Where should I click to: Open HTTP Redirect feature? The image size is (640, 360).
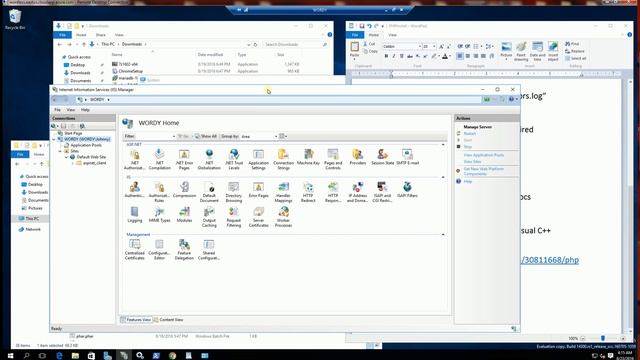(x=308, y=192)
